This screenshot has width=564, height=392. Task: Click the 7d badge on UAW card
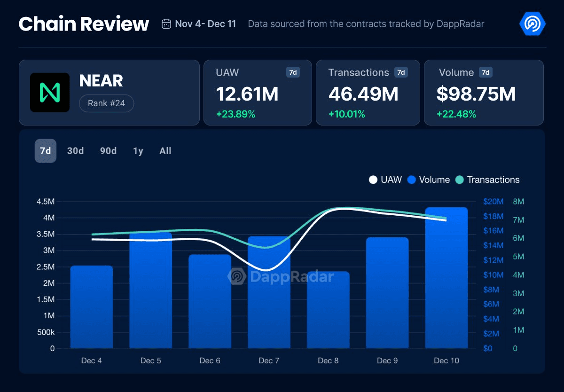point(293,72)
